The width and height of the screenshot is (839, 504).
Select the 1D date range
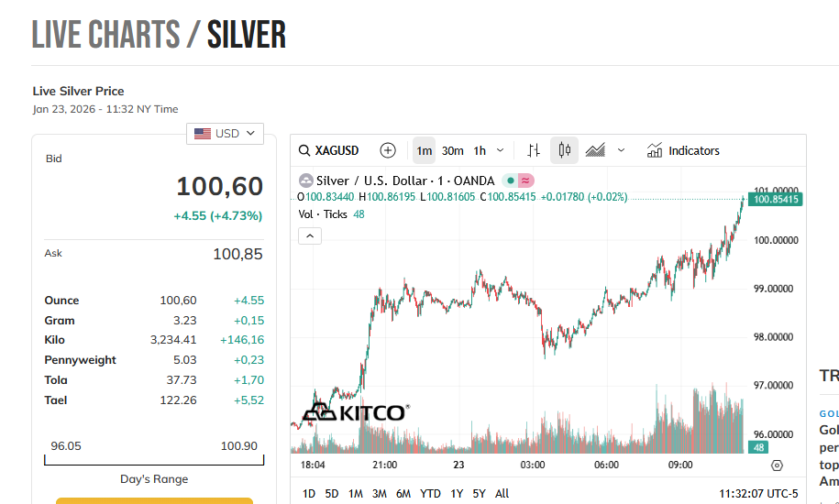(x=309, y=494)
